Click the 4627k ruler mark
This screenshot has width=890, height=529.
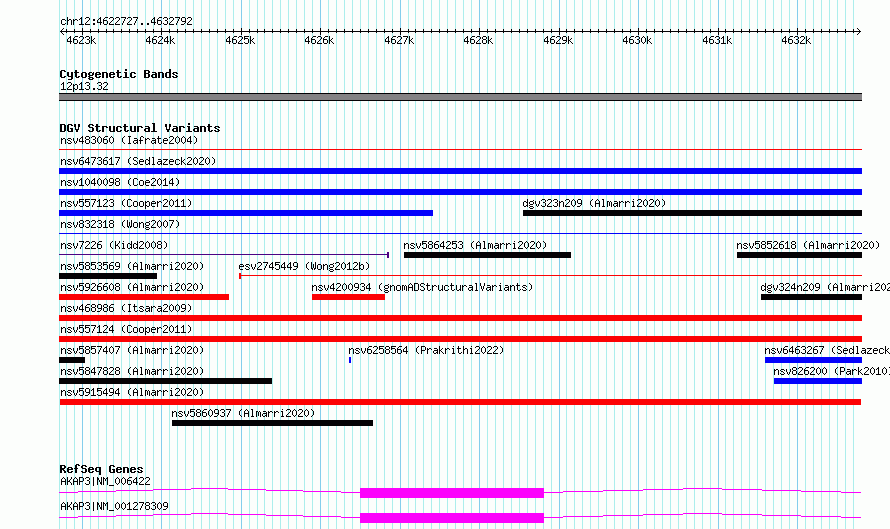pyautogui.click(x=399, y=40)
